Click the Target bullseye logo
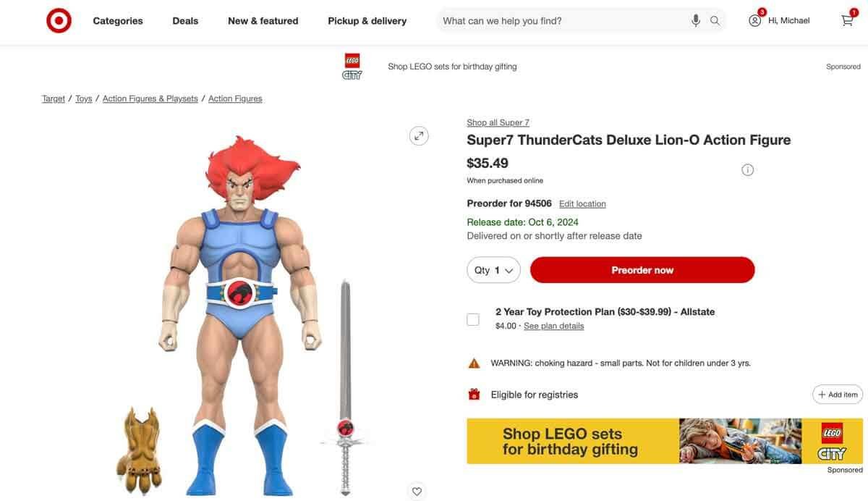The height and width of the screenshot is (501, 868). click(x=59, y=20)
